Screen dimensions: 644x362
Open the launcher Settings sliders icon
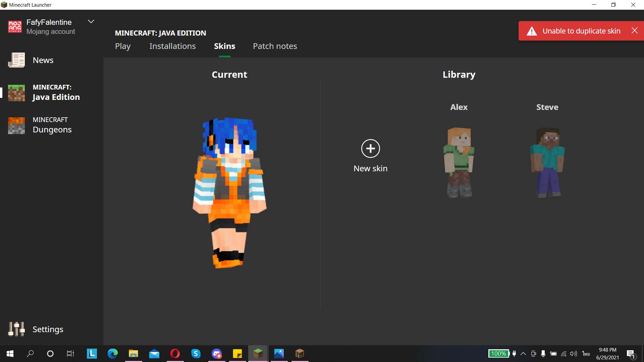coord(16,329)
